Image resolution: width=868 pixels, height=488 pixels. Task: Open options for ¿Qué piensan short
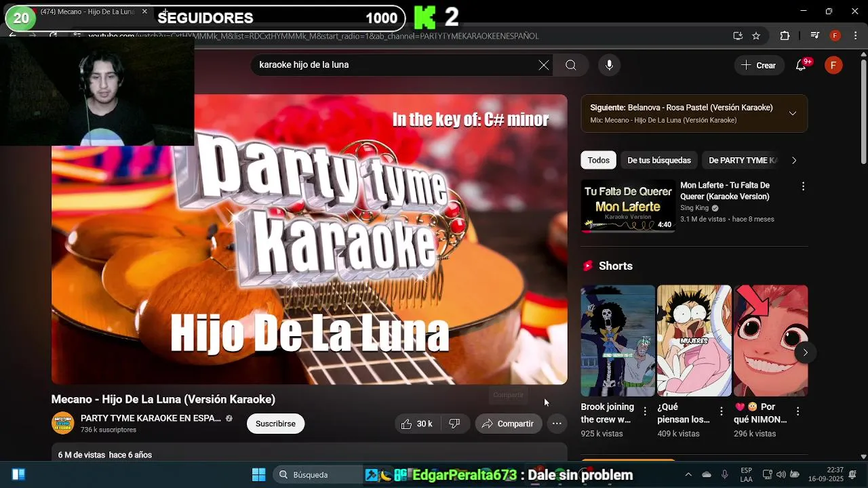point(722,411)
